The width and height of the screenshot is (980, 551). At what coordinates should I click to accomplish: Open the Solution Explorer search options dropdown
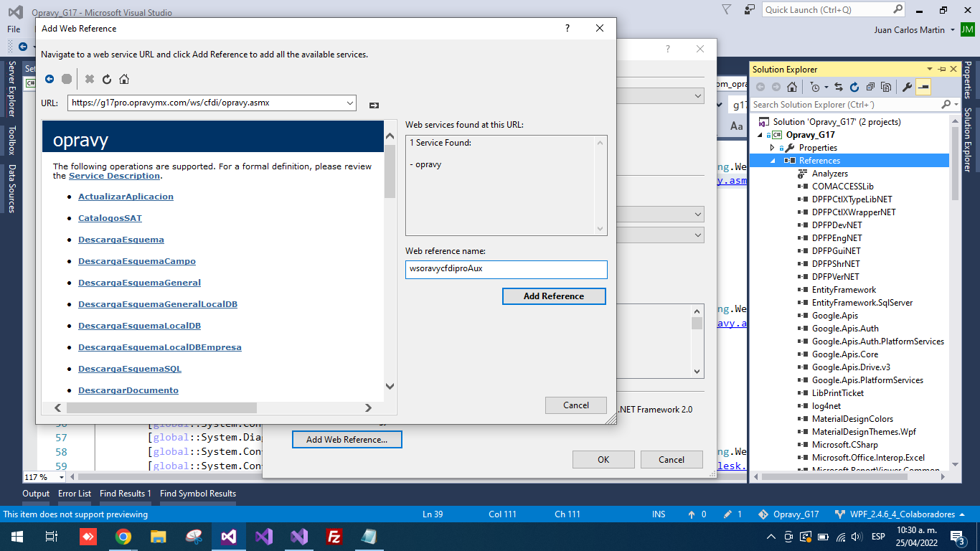click(956, 105)
